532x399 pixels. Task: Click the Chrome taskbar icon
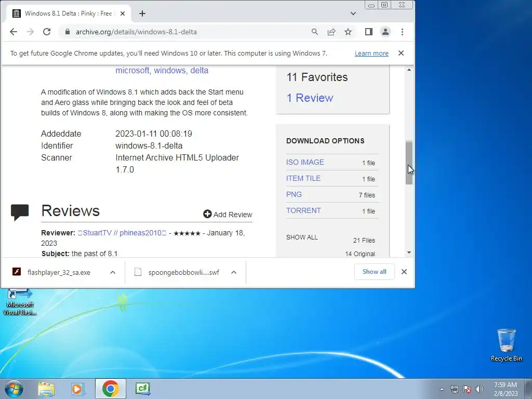tap(110, 389)
